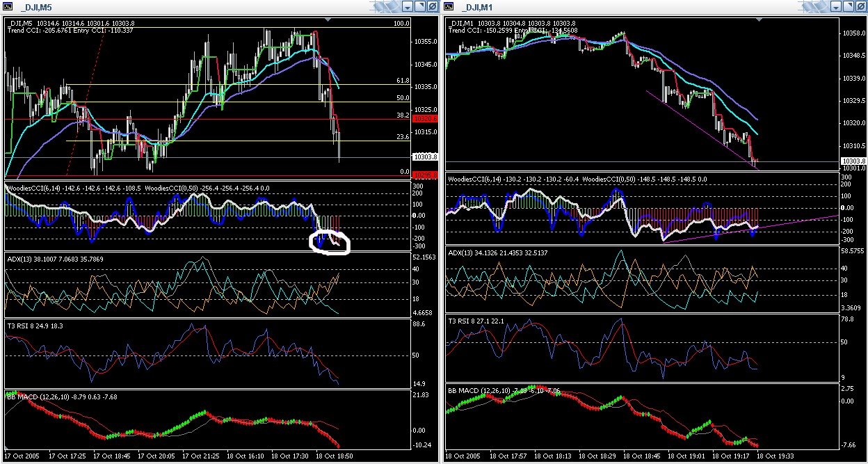The height and width of the screenshot is (464, 868).
Task: Restore the _DJI,M5 chart window size
Action: point(420,6)
